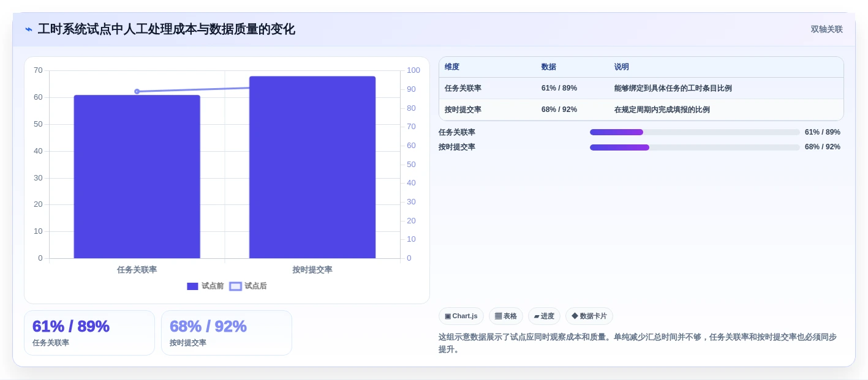Click the page title 工时系统试点中人工处理成本与数据质量的变化
The width and height of the screenshot is (868, 380).
(x=167, y=29)
